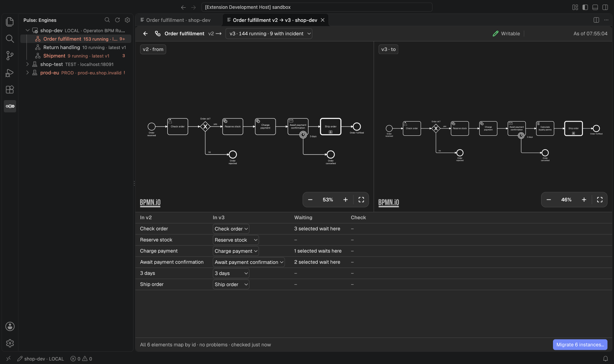Open the Extensions view
614x364 pixels.
[10, 89]
